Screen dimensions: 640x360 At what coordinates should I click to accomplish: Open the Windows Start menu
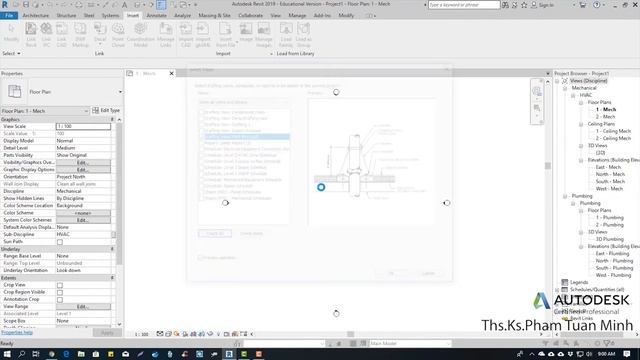tap(7, 354)
